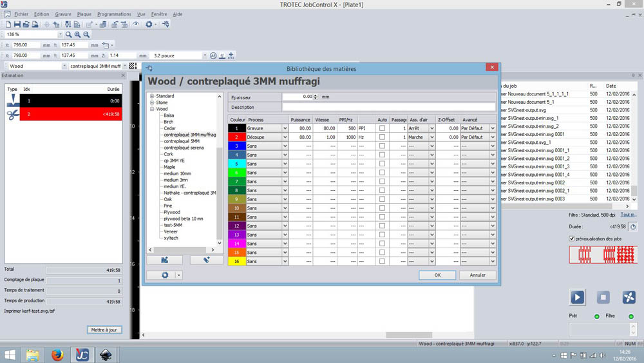This screenshot has width=644, height=363.
Task: Toggle Auto checkbox for color row 4
Action: click(382, 155)
